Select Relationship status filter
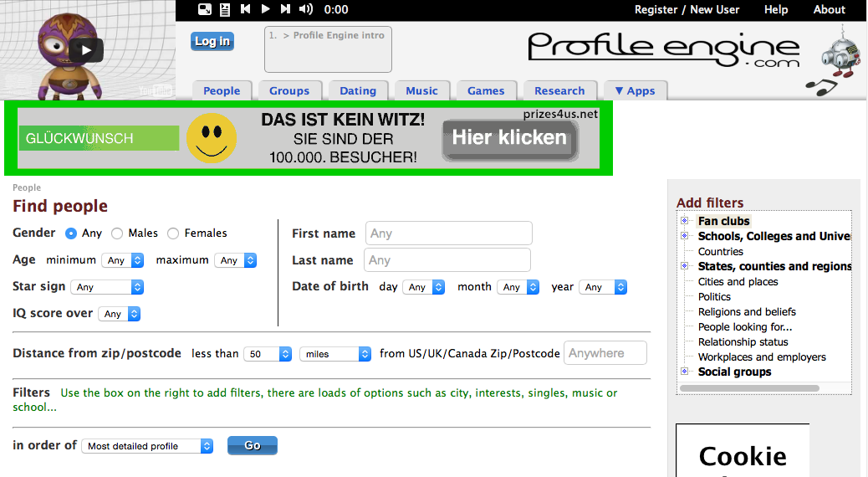 point(743,341)
